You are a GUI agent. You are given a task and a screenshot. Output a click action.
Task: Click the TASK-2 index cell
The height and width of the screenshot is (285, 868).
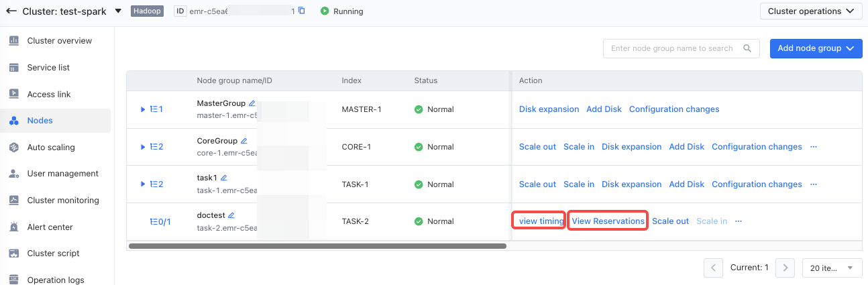tap(355, 221)
